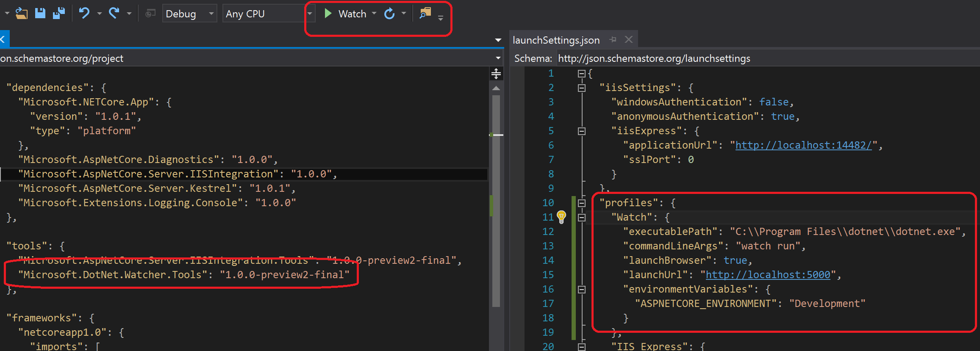
Task: Click the vertical scrollbar thumb in project.json
Action: [496, 201]
